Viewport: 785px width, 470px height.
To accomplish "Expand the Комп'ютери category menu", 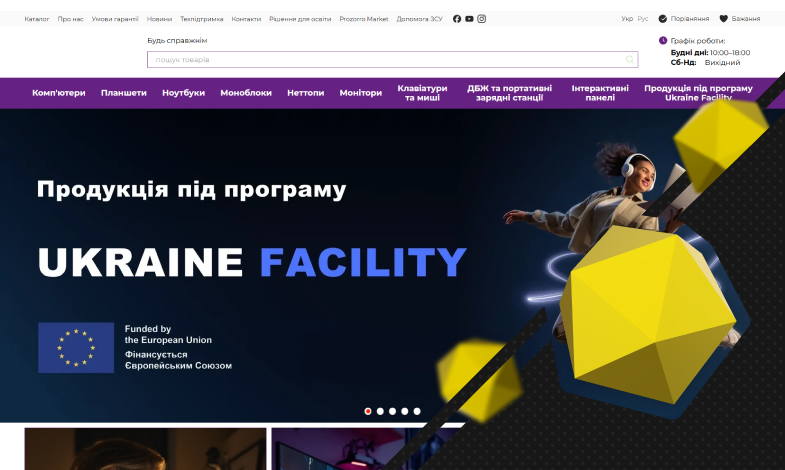I will [59, 93].
